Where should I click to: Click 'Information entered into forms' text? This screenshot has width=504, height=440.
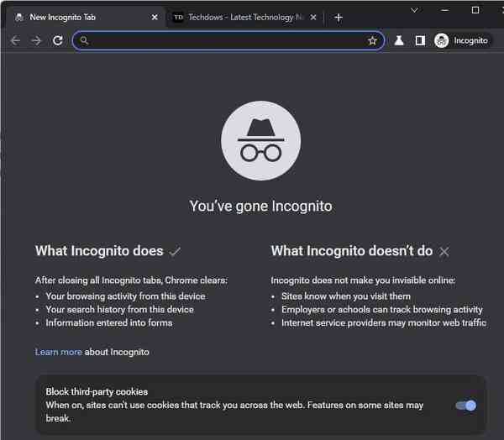click(109, 322)
